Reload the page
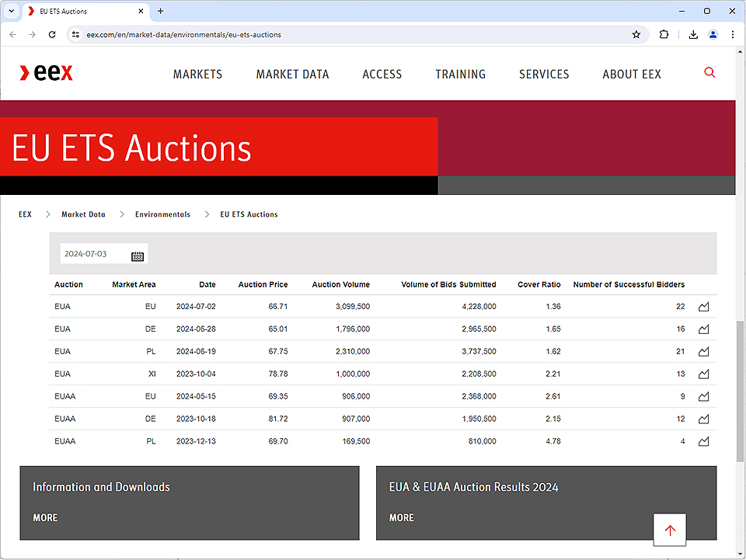This screenshot has height=560, width=746. click(x=52, y=34)
